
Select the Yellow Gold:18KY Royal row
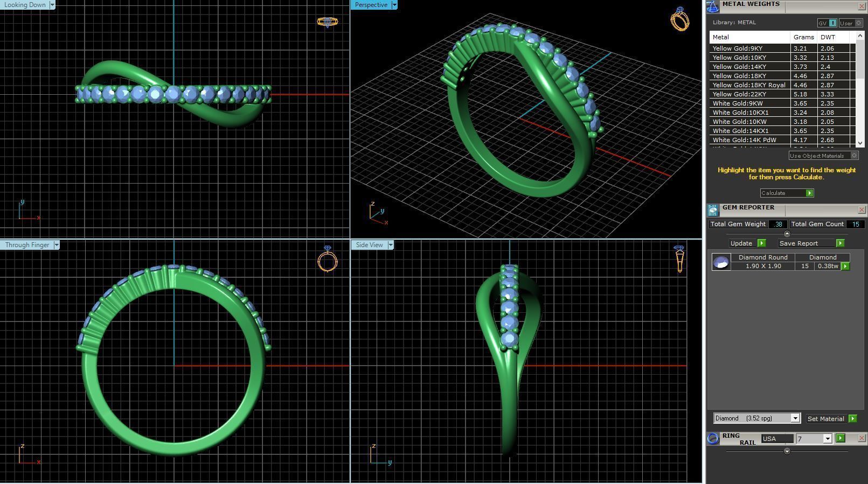[x=782, y=85]
